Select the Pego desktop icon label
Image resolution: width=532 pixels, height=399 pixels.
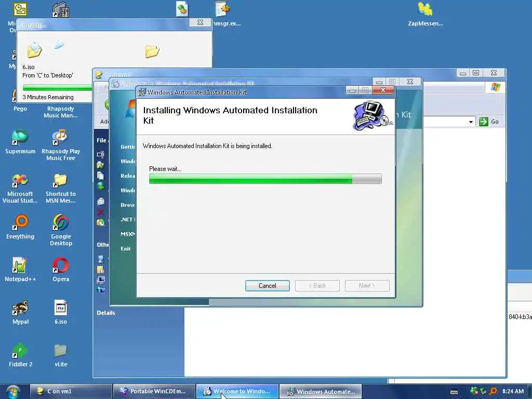click(x=20, y=109)
